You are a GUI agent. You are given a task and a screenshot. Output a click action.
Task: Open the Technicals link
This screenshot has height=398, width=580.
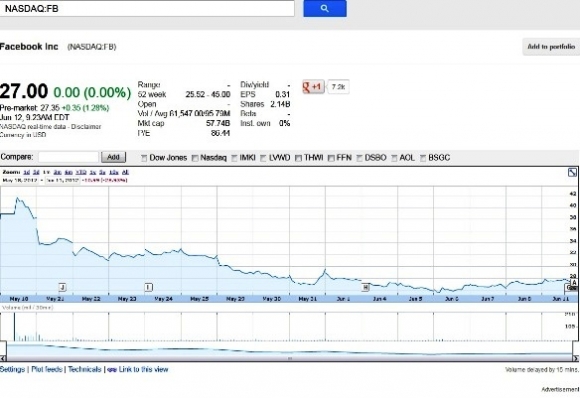tap(84, 369)
